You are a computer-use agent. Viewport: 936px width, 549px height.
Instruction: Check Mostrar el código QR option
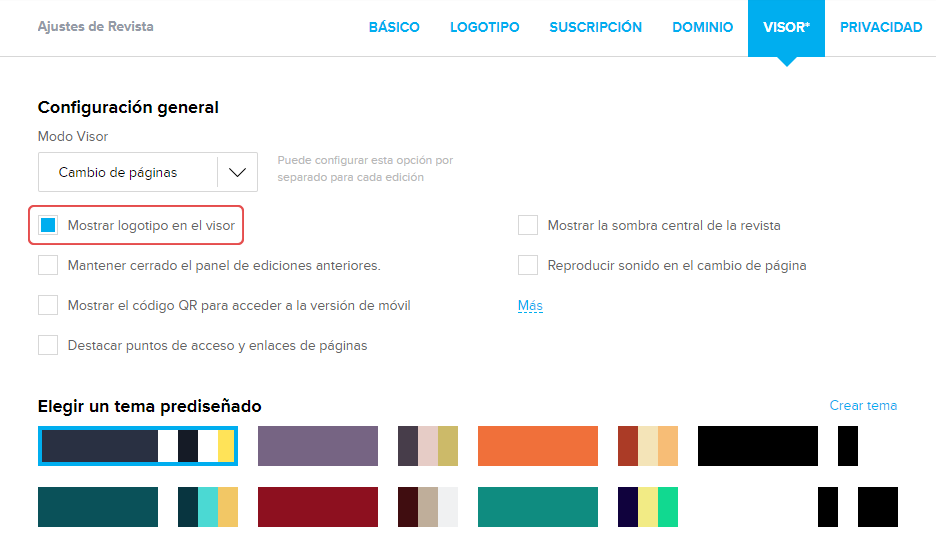pos(48,305)
